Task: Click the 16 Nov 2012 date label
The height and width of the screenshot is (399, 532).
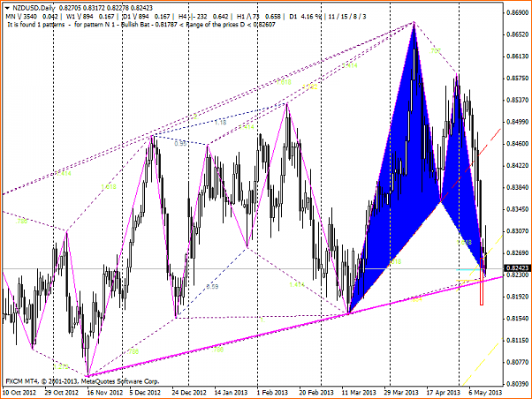Action: [x=105, y=393]
